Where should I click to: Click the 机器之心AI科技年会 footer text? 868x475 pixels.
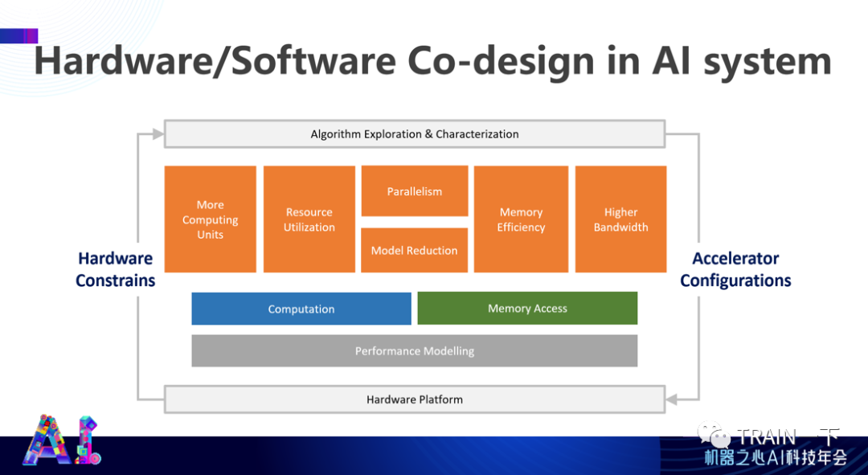776,458
